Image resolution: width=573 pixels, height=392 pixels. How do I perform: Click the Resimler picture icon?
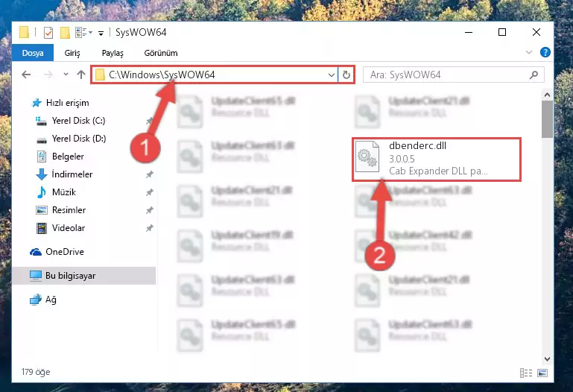pos(42,210)
